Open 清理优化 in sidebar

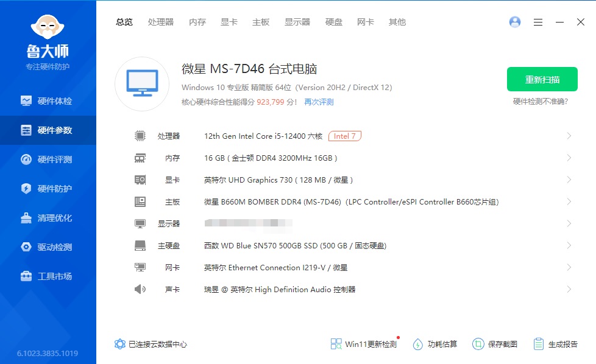[x=48, y=218]
